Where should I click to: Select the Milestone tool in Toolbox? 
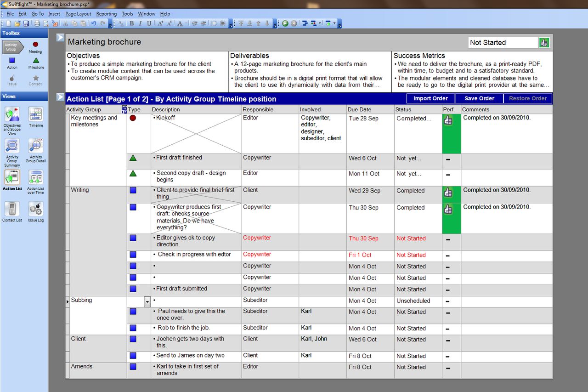coord(36,63)
